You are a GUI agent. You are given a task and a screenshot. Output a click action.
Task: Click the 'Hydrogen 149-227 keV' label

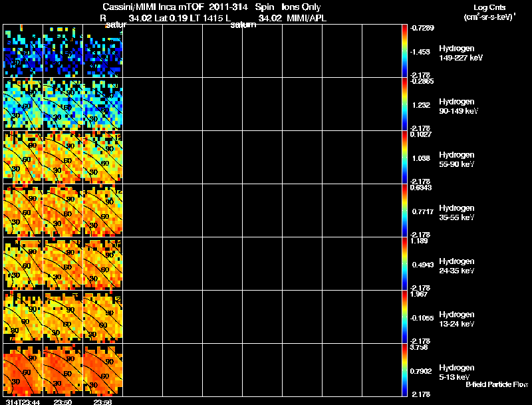[461, 53]
